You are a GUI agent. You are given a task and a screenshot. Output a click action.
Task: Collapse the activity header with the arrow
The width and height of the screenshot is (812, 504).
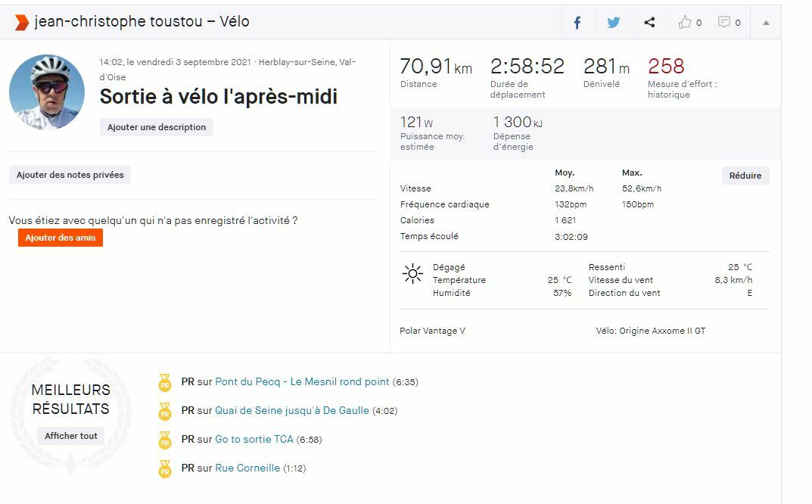tap(766, 23)
